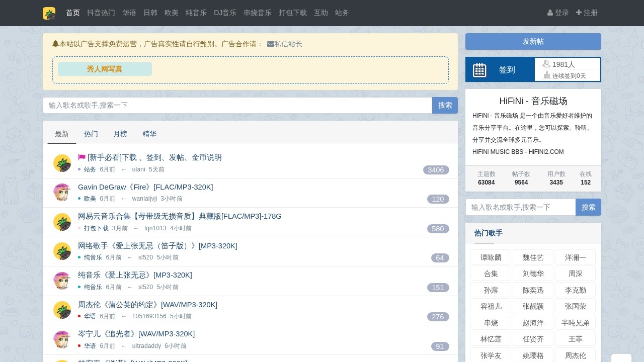
Task: Select singer tag 半吨兄弟
Action: pos(576,323)
